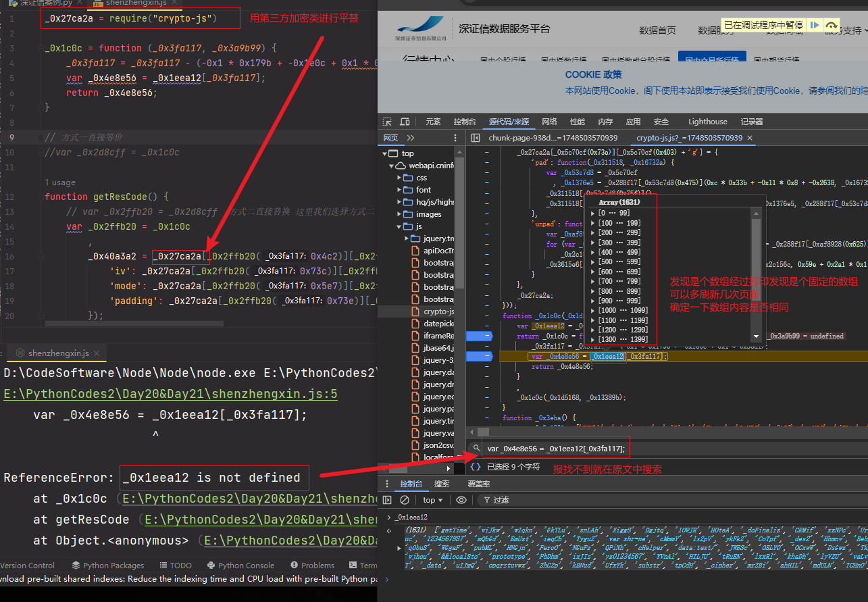The width and height of the screenshot is (868, 602).
Task: Switch to the drawer 覆盖率 tab
Action: (479, 484)
